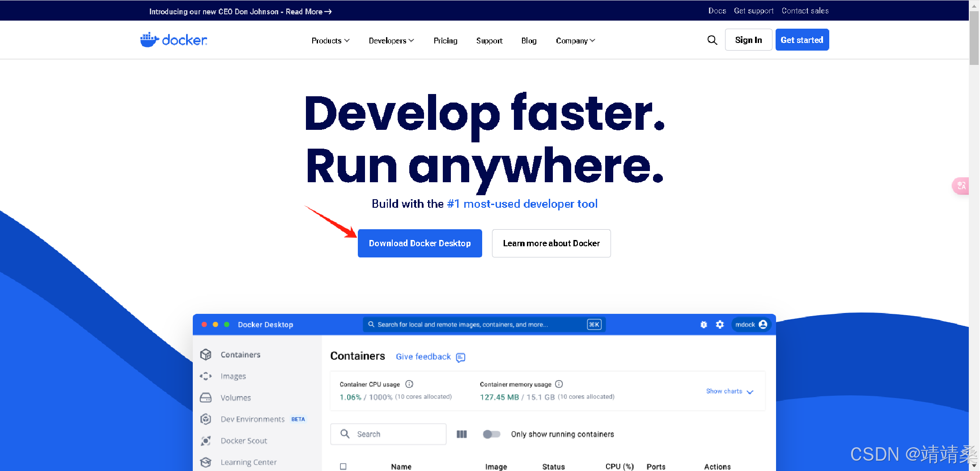The height and width of the screenshot is (471, 980).
Task: Select Volumes in the sidebar
Action: [236, 398]
